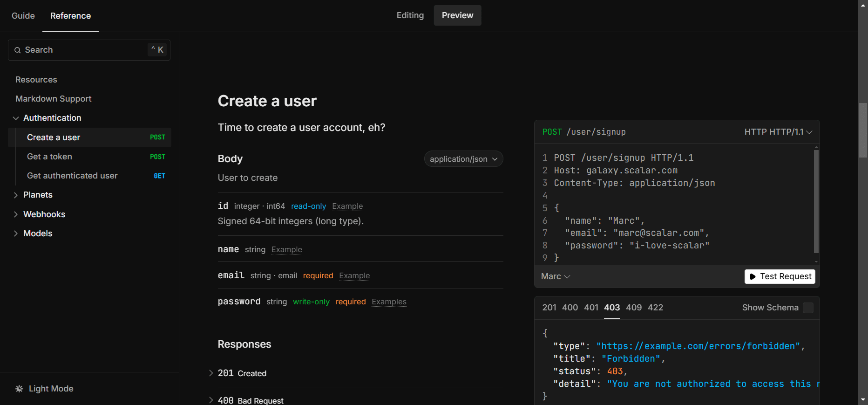The height and width of the screenshot is (405, 868).
Task: Click the forbidden error URL in response
Action: [698, 346]
